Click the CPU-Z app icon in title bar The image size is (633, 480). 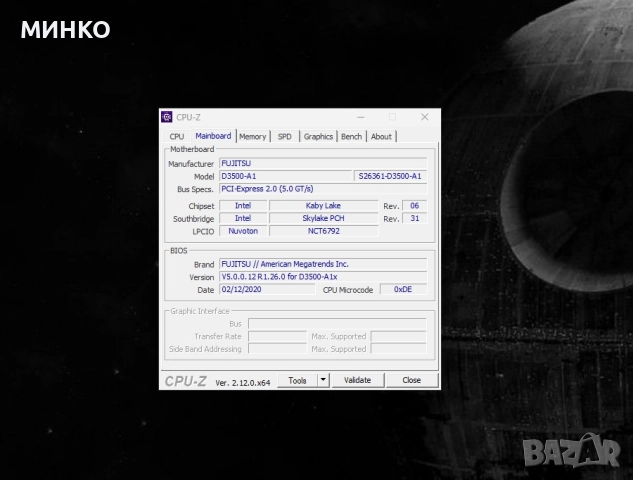tap(167, 117)
